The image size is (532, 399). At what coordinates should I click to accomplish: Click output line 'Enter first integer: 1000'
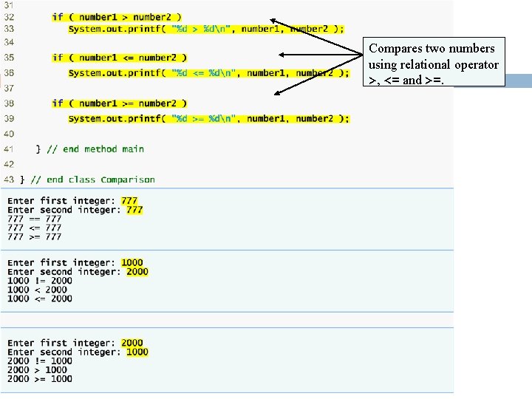pos(75,262)
